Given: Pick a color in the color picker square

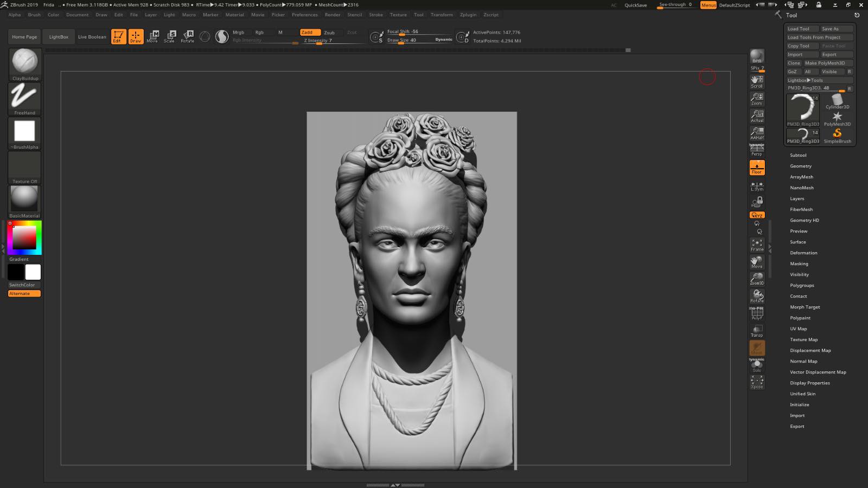Looking at the screenshot, I should click(24, 238).
